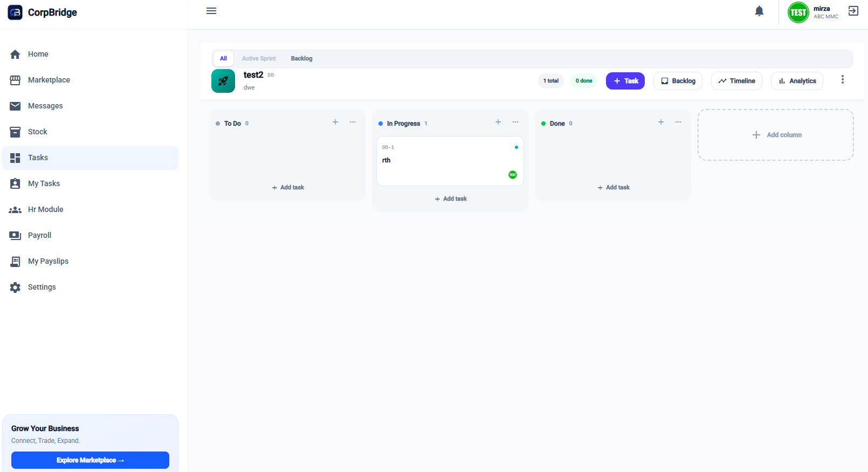
Task: Click the purple Task button
Action: [625, 81]
